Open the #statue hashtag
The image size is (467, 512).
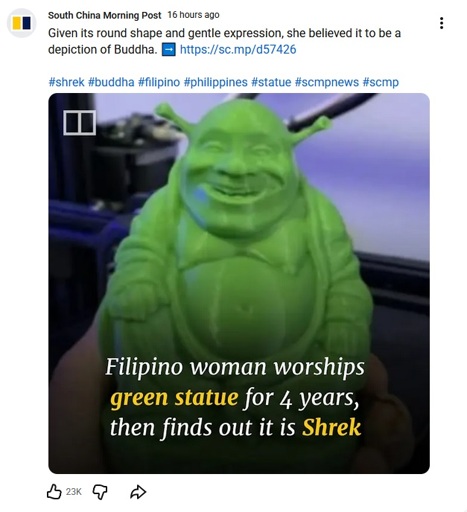pos(271,82)
